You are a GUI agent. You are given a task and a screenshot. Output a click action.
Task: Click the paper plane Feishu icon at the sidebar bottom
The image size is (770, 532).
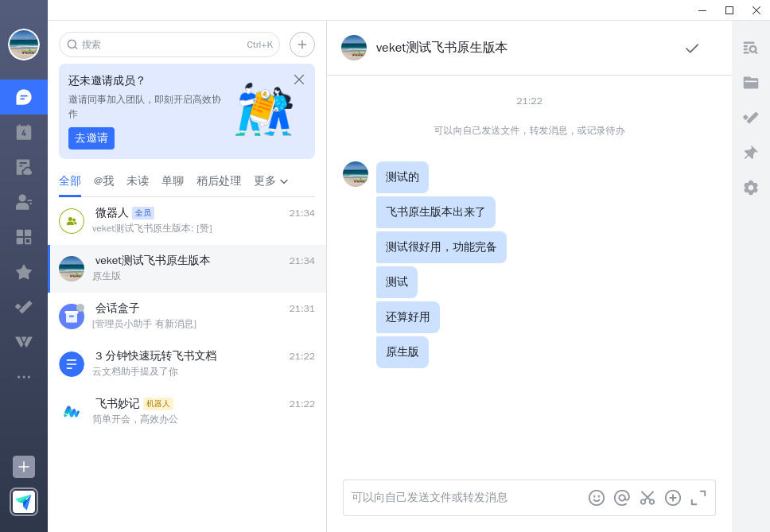click(x=24, y=502)
